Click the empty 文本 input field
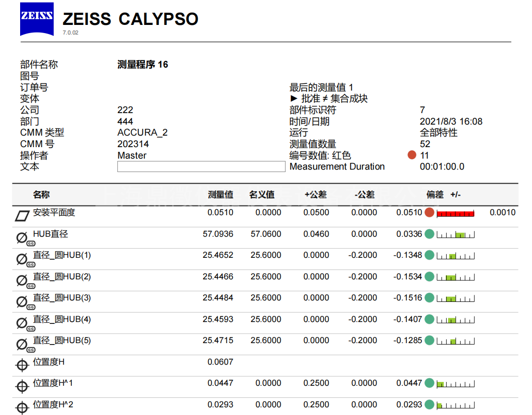Viewport: 532px width, 415px height. [x=201, y=167]
